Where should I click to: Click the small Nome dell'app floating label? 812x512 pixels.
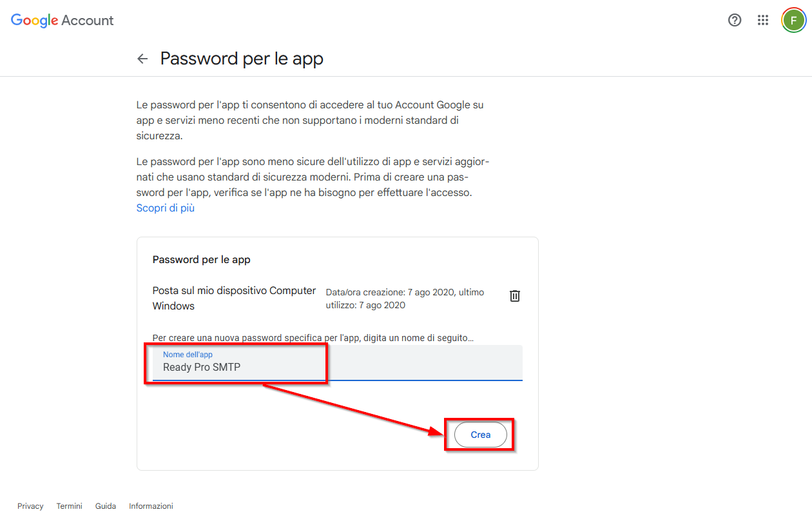[188, 355]
